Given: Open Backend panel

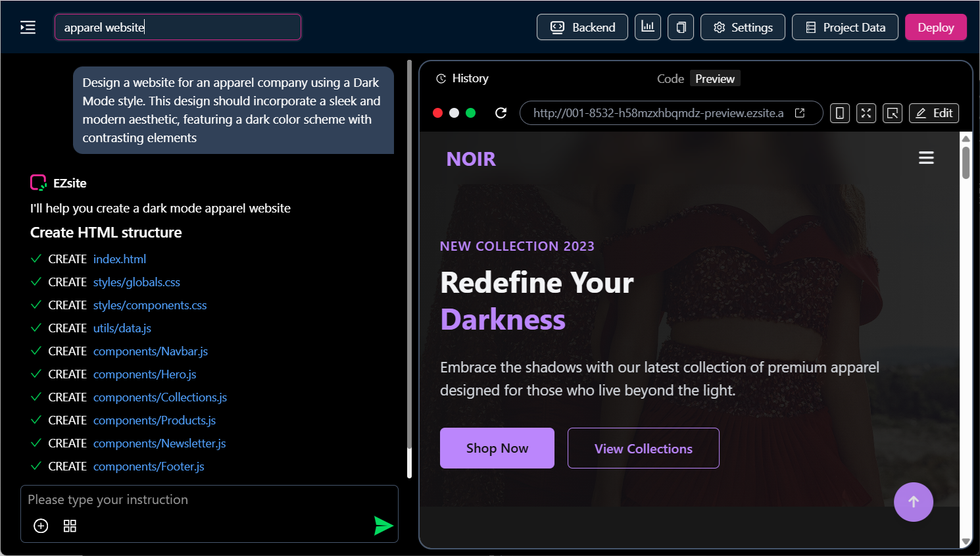Looking at the screenshot, I should (582, 27).
